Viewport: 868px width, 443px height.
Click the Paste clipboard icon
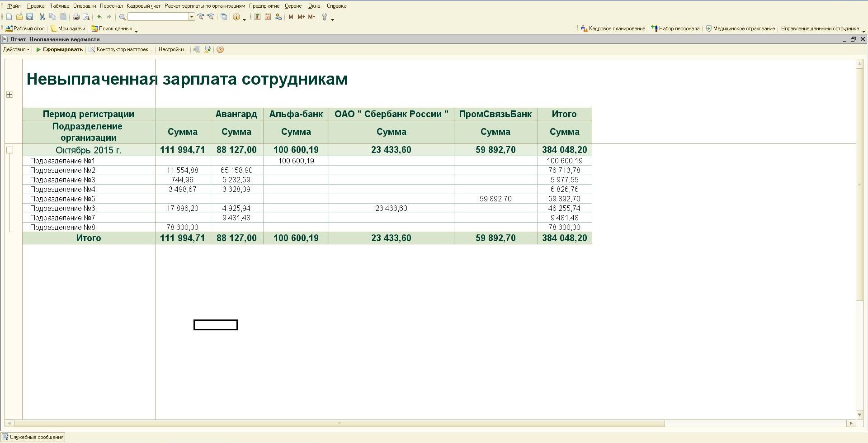click(x=63, y=17)
